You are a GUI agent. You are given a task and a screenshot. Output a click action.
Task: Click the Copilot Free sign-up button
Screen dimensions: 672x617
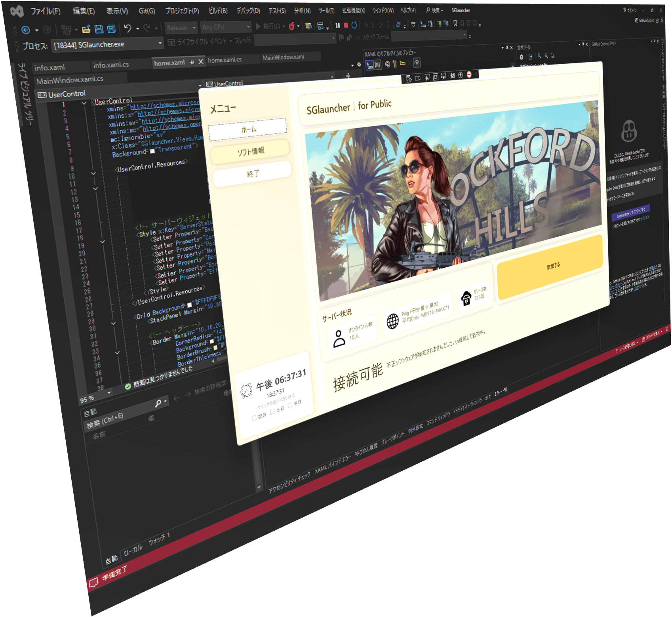tap(631, 212)
